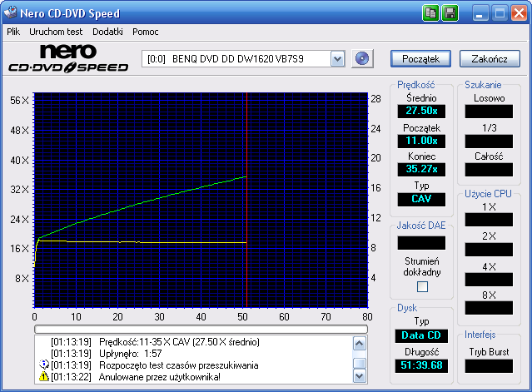532x392 pixels.
Task: Click the red position marker line in graph
Action: 246,200
